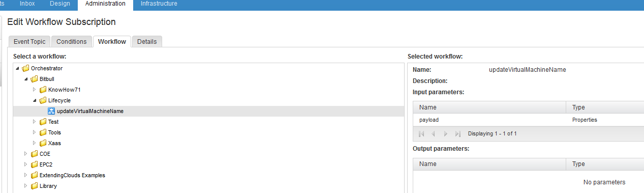Select the EPC2 folder label
This screenshot has height=193, width=644.
pyautogui.click(x=46, y=164)
